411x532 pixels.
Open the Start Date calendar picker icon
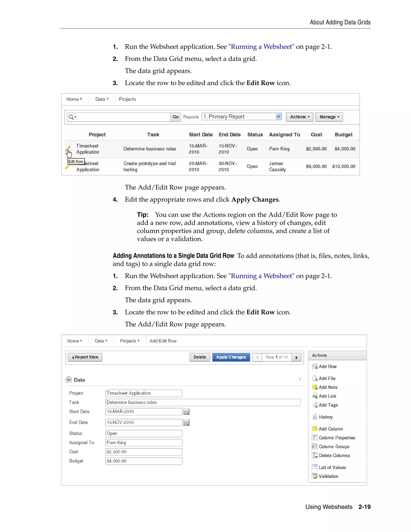point(186,412)
